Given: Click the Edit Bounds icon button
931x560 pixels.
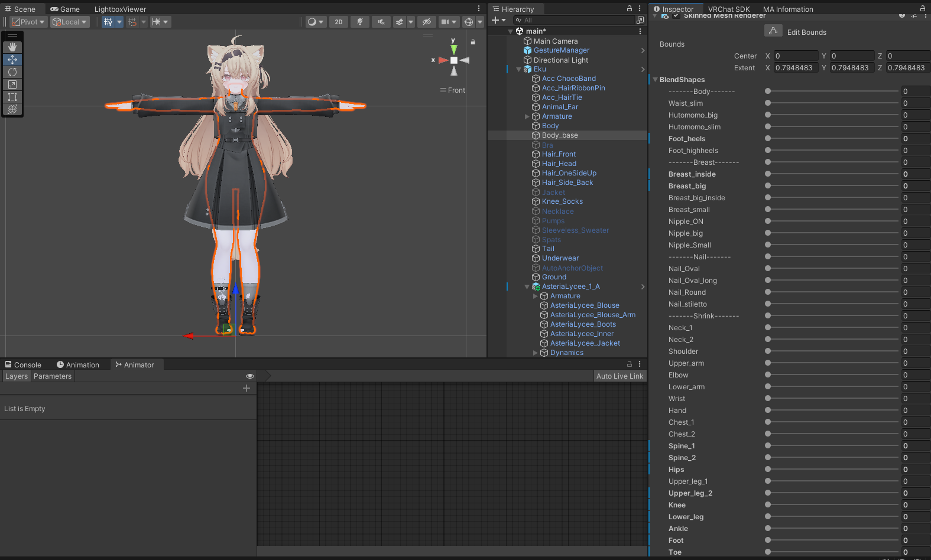Looking at the screenshot, I should point(773,31).
